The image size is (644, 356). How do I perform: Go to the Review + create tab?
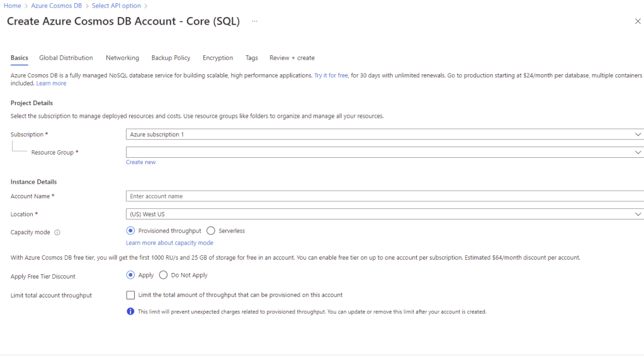pos(291,58)
